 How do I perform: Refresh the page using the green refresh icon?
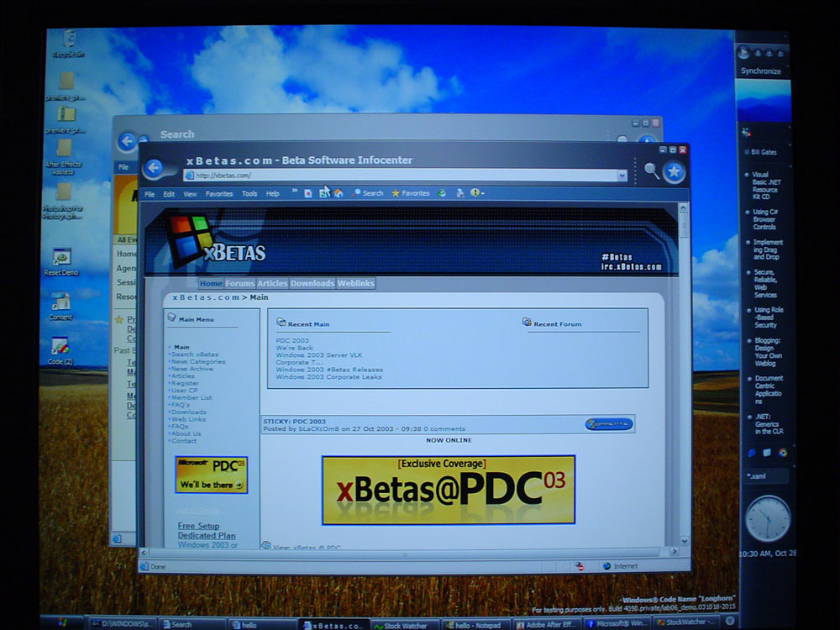coord(323,193)
